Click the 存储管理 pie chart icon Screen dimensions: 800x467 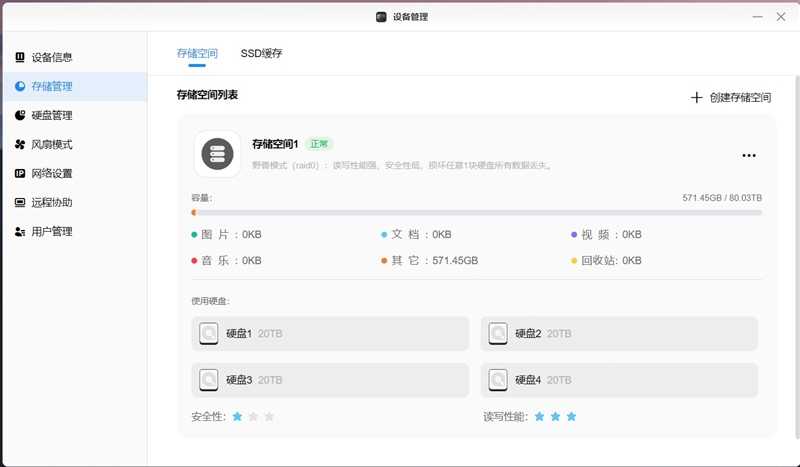pos(20,86)
